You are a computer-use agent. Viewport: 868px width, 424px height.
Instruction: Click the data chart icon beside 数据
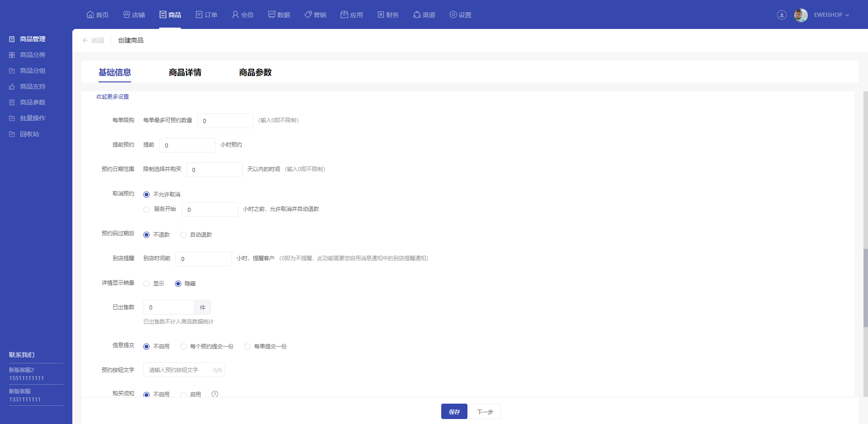coord(272,14)
